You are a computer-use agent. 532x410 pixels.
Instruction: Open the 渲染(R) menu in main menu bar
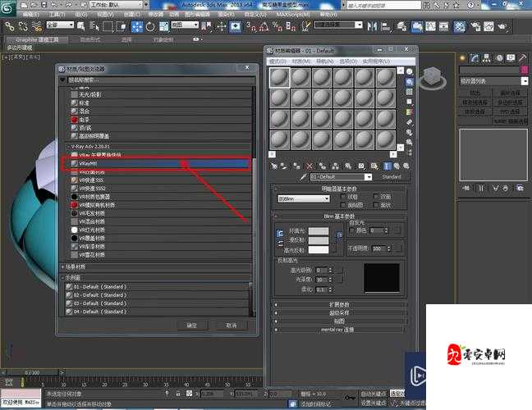[226, 15]
